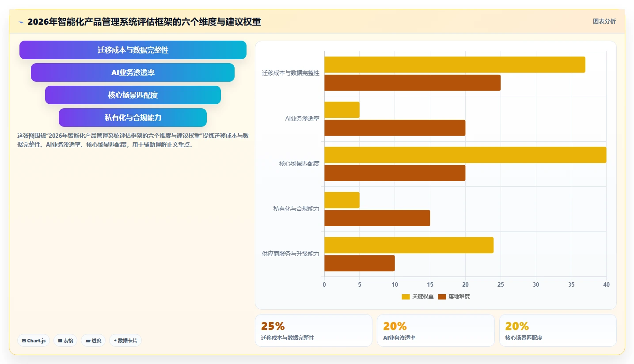634x364 pixels.
Task: Click the chart axis label 迁移成本与数据完整性
Action: [291, 73]
